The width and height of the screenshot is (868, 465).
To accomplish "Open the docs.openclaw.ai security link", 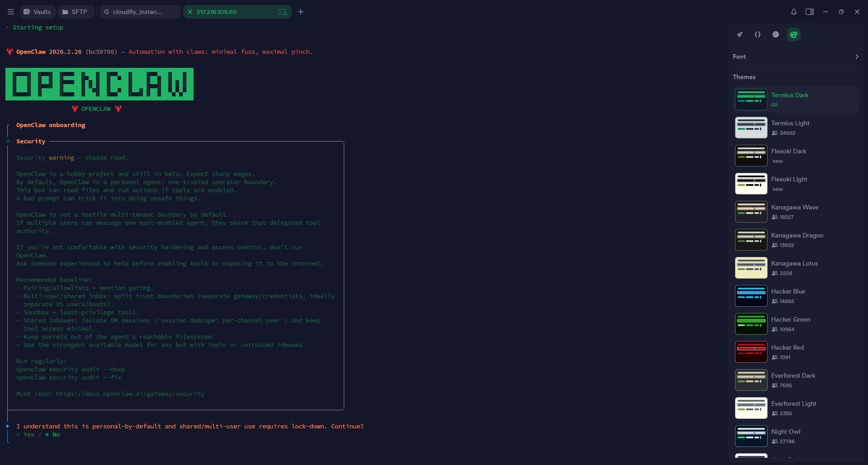I will click(130, 394).
